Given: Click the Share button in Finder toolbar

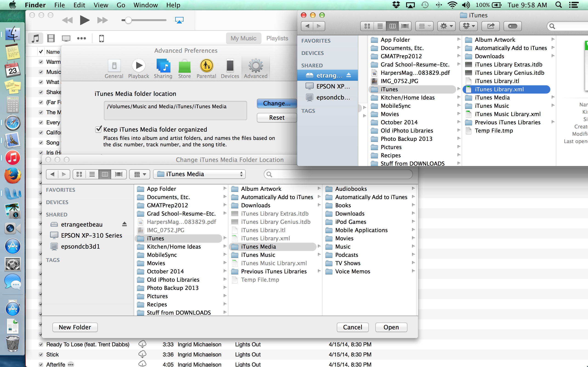Looking at the screenshot, I should [490, 26].
